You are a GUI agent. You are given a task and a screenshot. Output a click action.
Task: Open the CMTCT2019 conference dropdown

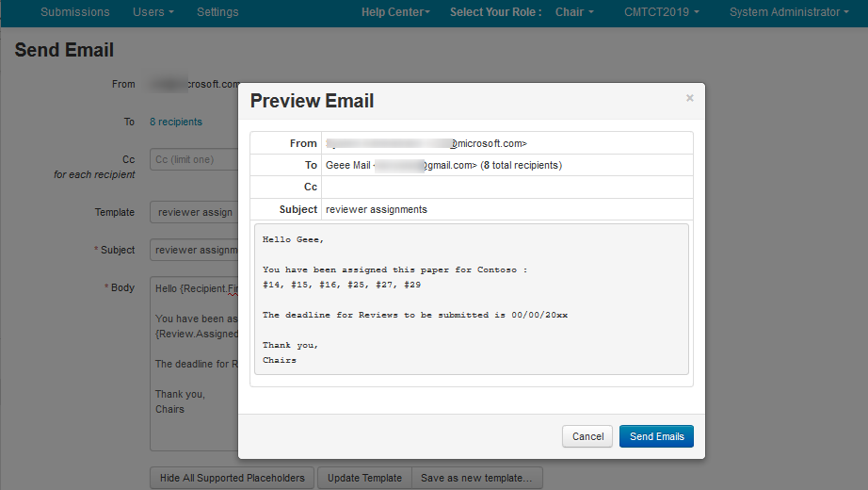click(662, 12)
